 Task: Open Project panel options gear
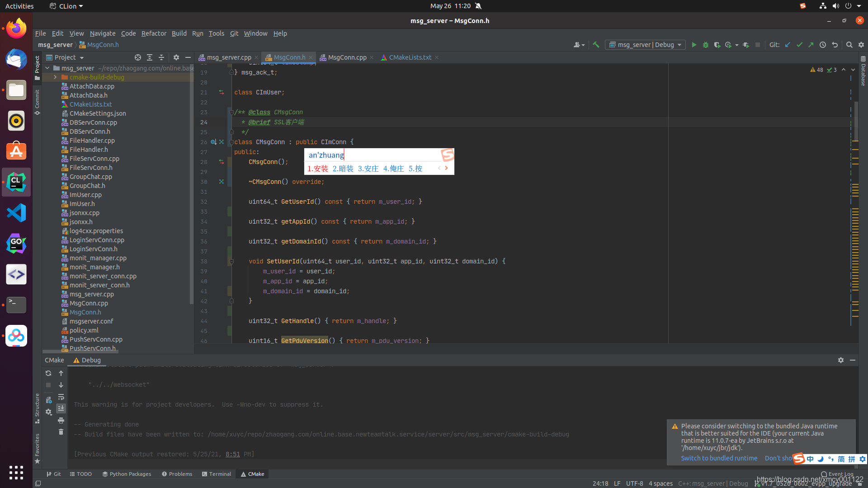176,57
